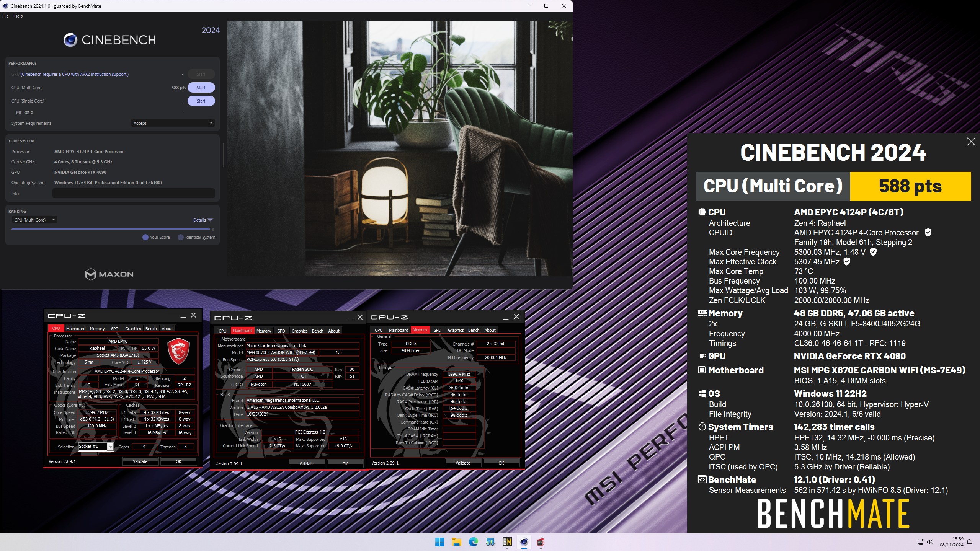Click the DRAM Frequency value 3996.4 MHz
This screenshot has width=980, height=551.
point(459,374)
